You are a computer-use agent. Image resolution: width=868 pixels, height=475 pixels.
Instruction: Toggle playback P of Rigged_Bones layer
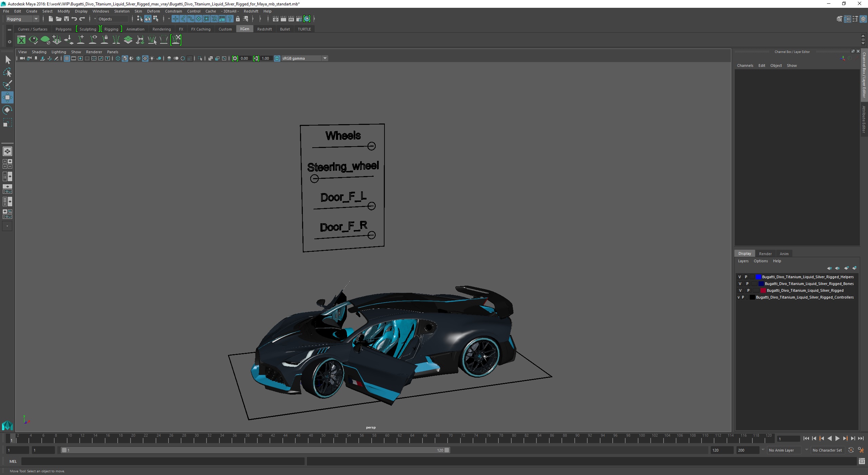coord(747,284)
